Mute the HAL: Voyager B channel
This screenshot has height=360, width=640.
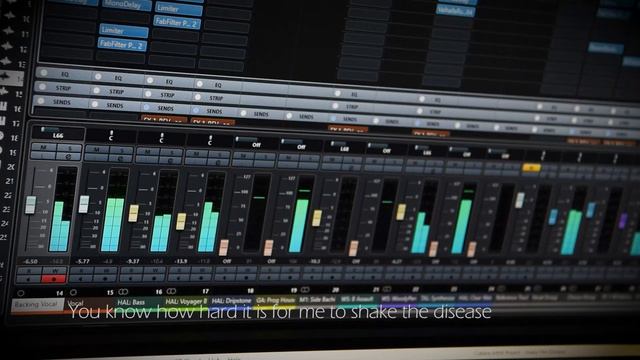[197, 154]
